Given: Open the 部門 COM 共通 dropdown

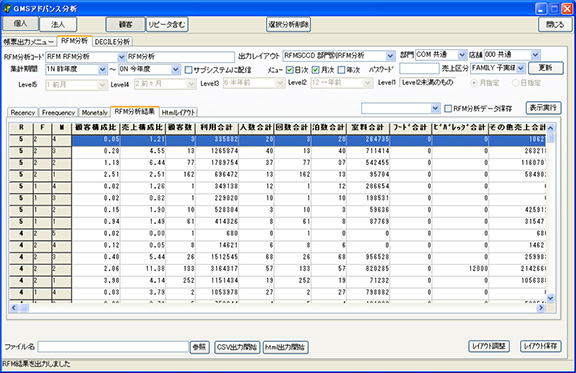Looking at the screenshot, I should tap(462, 55).
